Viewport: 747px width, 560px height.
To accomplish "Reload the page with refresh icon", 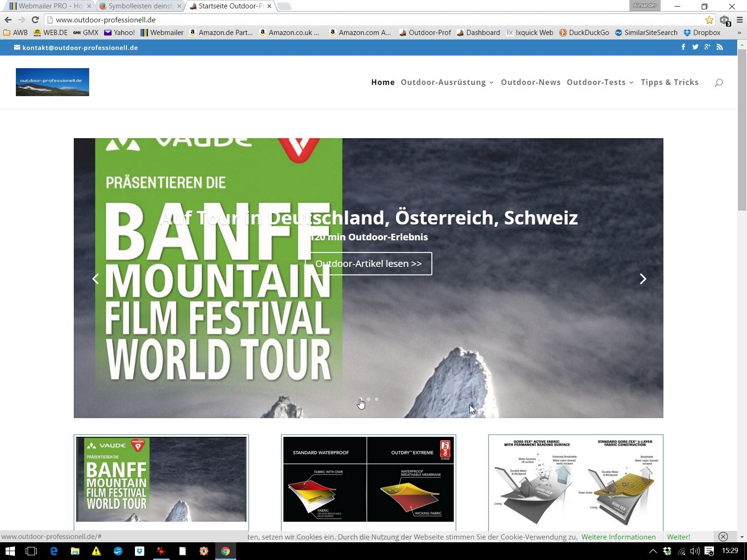I will click(x=35, y=20).
